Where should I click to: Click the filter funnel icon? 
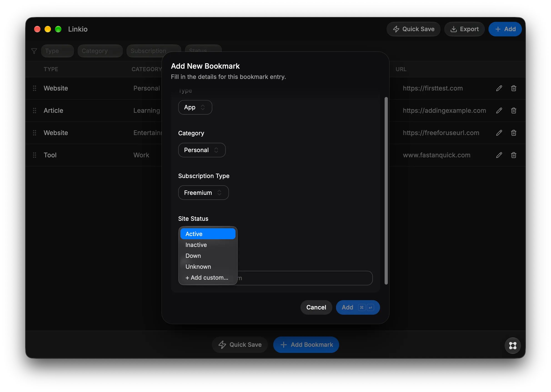(x=34, y=51)
